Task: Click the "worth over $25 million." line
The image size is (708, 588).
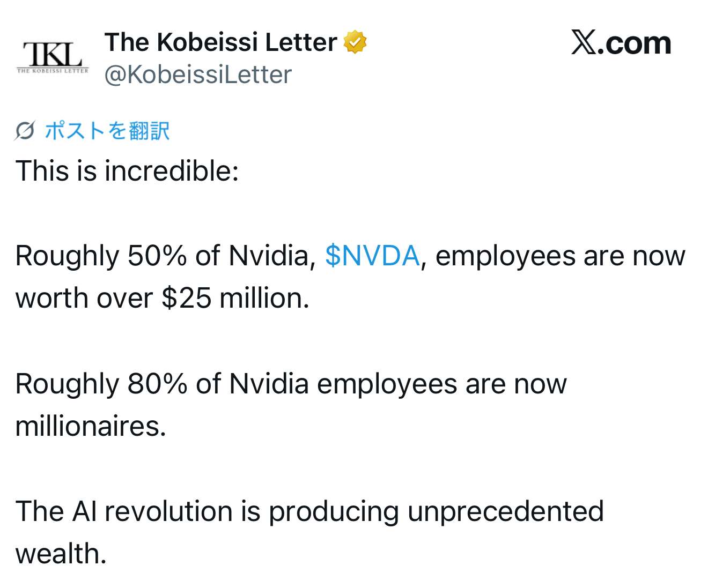Action: click(x=162, y=298)
